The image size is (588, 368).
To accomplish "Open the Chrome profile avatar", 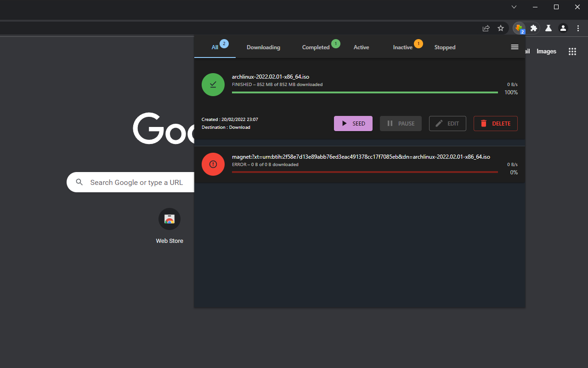I will click(563, 28).
